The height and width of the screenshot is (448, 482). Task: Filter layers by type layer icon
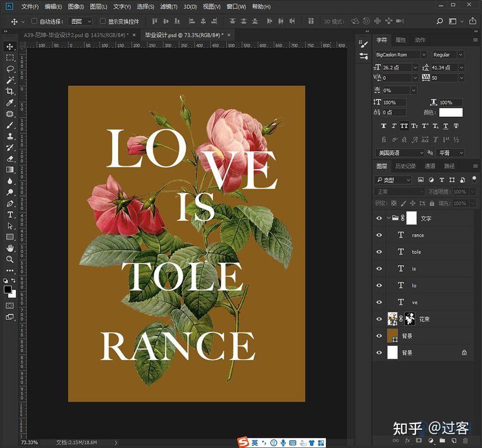click(x=442, y=180)
